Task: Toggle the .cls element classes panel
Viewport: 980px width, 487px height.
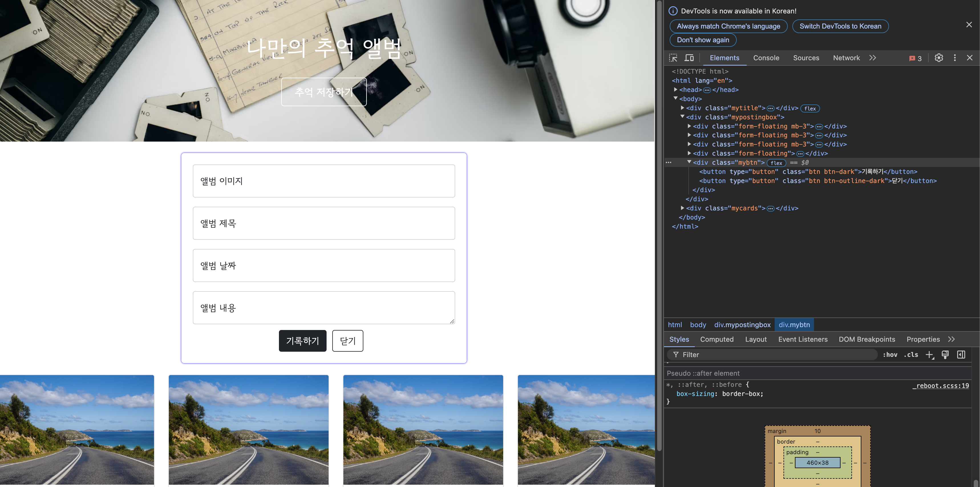Action: point(911,355)
